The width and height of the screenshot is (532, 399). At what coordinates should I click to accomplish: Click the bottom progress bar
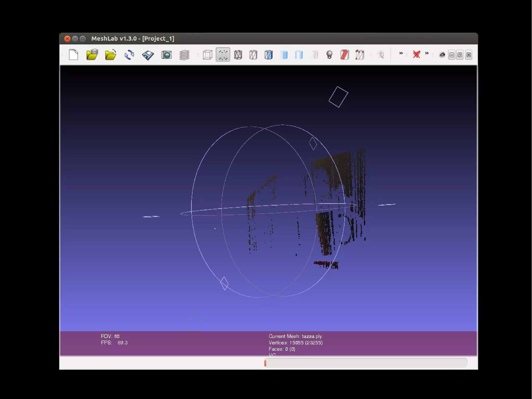pyautogui.click(x=365, y=363)
